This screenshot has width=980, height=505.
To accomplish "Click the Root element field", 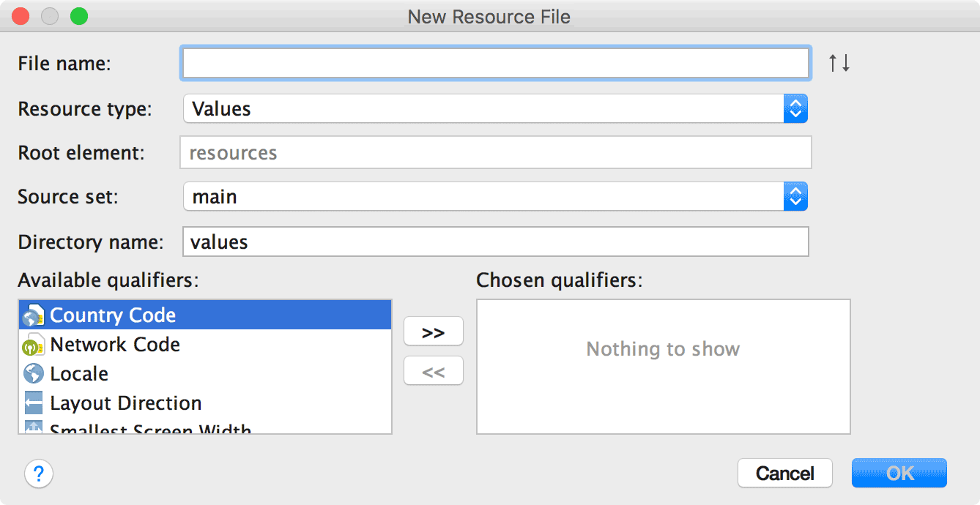I will (495, 153).
